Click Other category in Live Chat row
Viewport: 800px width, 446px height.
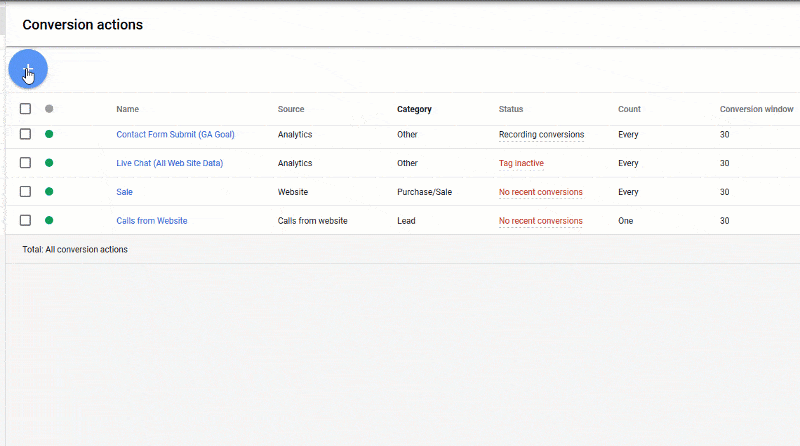point(407,163)
